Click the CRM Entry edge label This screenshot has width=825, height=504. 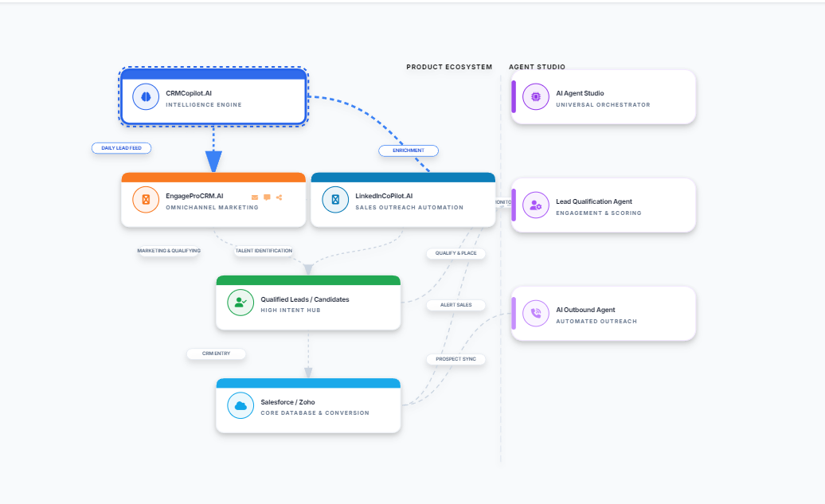click(x=216, y=354)
